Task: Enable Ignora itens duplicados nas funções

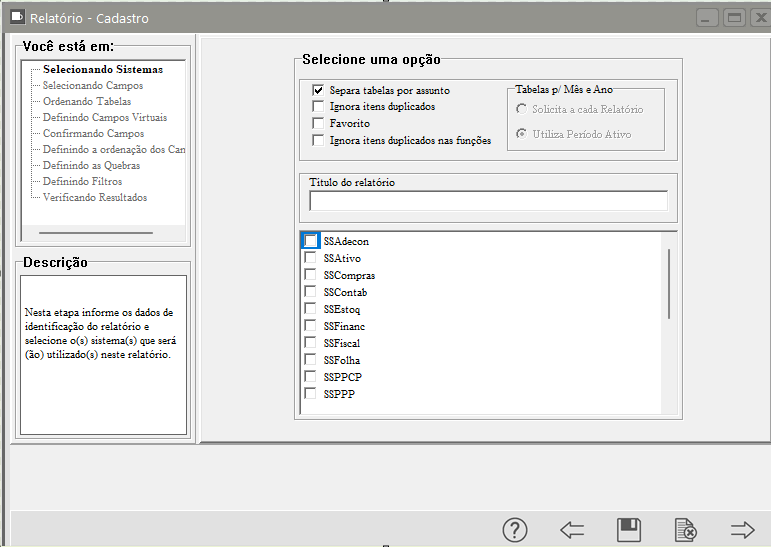Action: click(319, 140)
